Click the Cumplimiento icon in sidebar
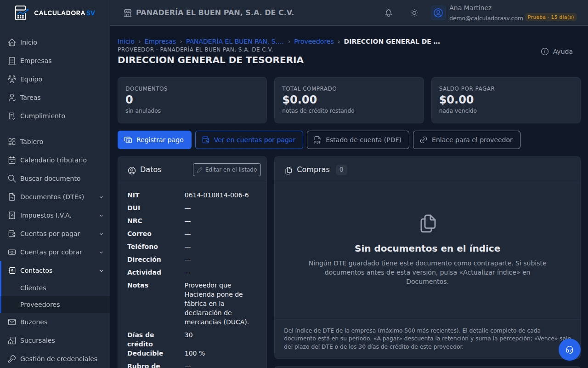The width and height of the screenshot is (588, 368). [12, 116]
